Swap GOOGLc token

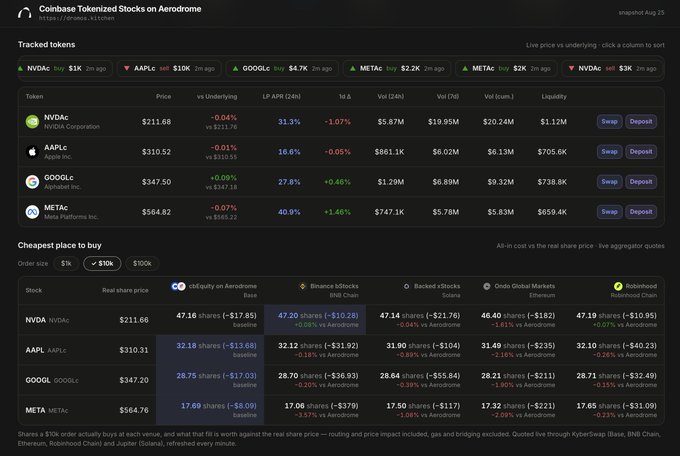[x=609, y=182]
